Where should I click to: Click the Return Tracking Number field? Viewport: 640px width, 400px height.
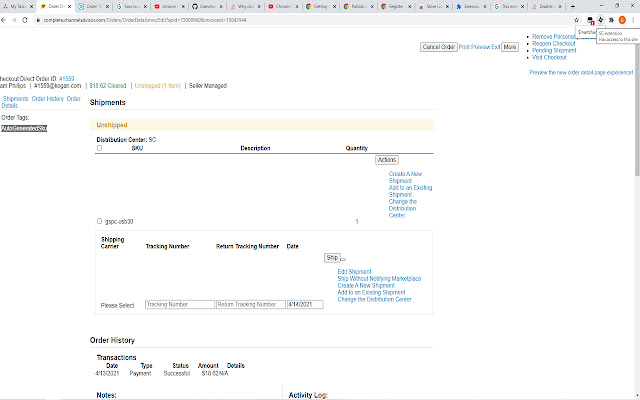[250, 304]
